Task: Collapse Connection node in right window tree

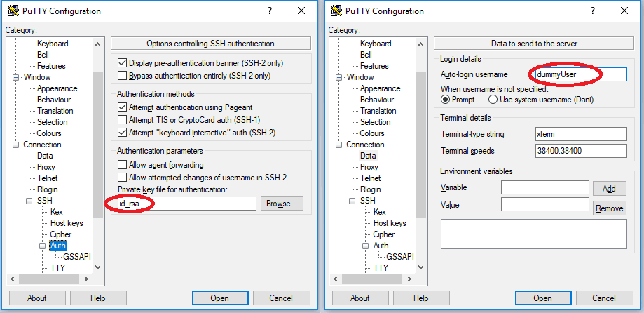Action: pos(339,145)
